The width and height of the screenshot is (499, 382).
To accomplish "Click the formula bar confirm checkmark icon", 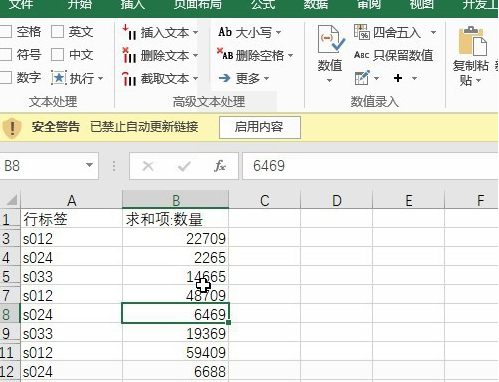I will (184, 166).
